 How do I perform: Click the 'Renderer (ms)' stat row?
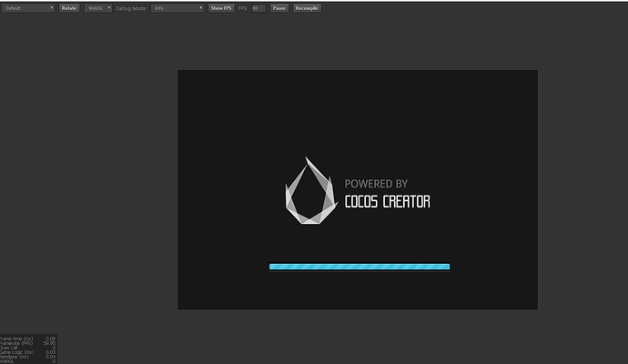pyautogui.click(x=27, y=357)
